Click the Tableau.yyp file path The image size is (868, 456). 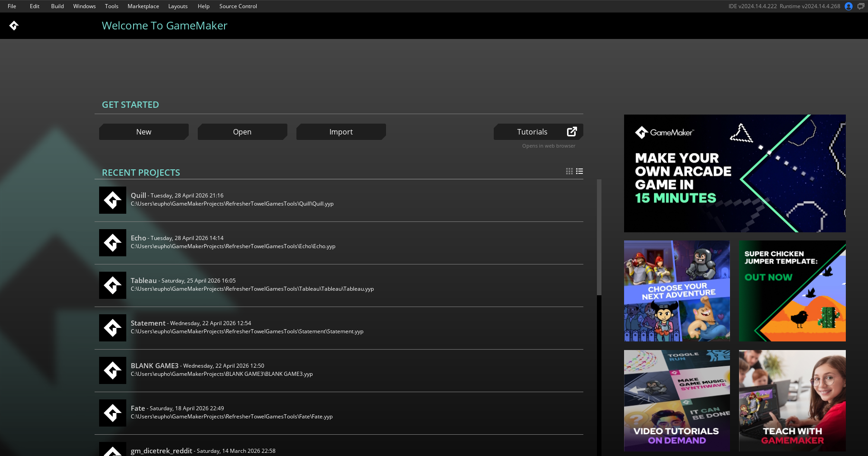[x=252, y=289]
